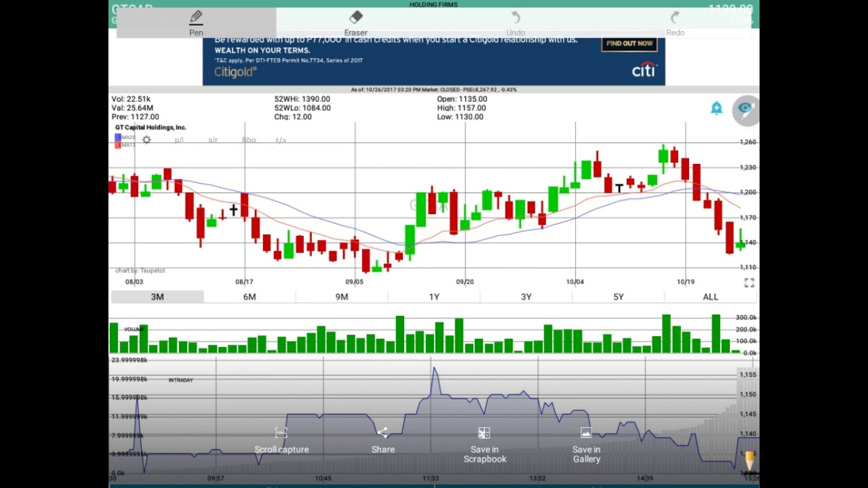Image resolution: width=868 pixels, height=488 pixels.
Task: Select the Chg: 12.00 value
Action: tap(293, 117)
